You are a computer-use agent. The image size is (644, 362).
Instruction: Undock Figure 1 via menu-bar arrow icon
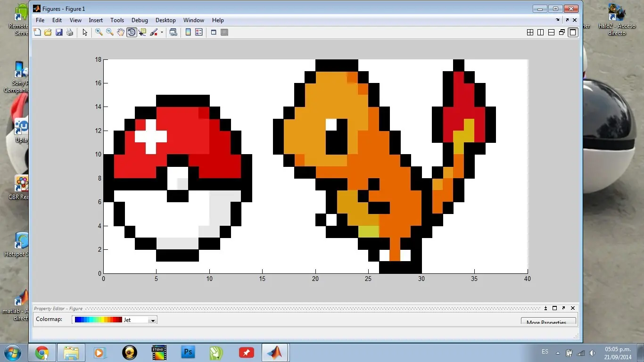tap(567, 20)
